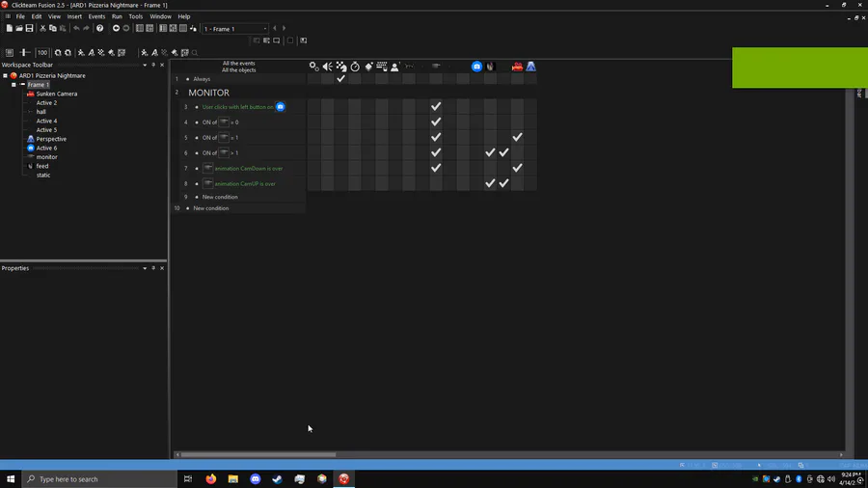868x488 pixels.
Task: Go to the previous frame arrow
Action: tap(275, 28)
